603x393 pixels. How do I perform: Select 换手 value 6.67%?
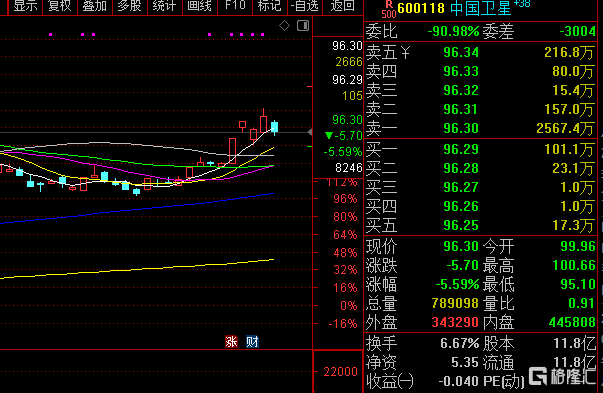tap(460, 343)
